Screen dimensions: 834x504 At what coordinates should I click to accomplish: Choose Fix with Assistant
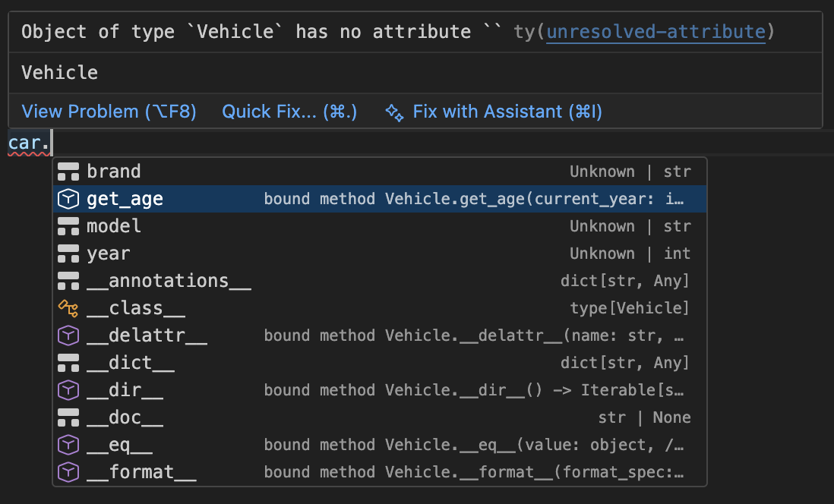click(x=507, y=112)
